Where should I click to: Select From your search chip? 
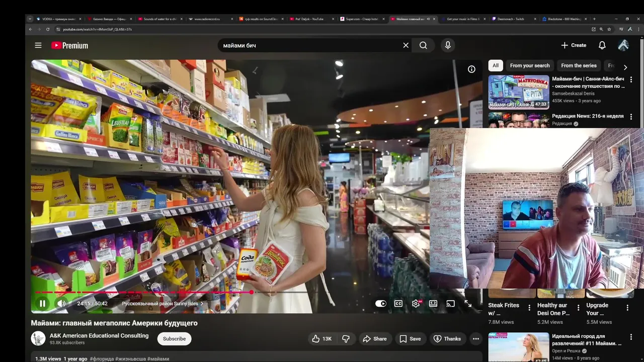[530, 65]
